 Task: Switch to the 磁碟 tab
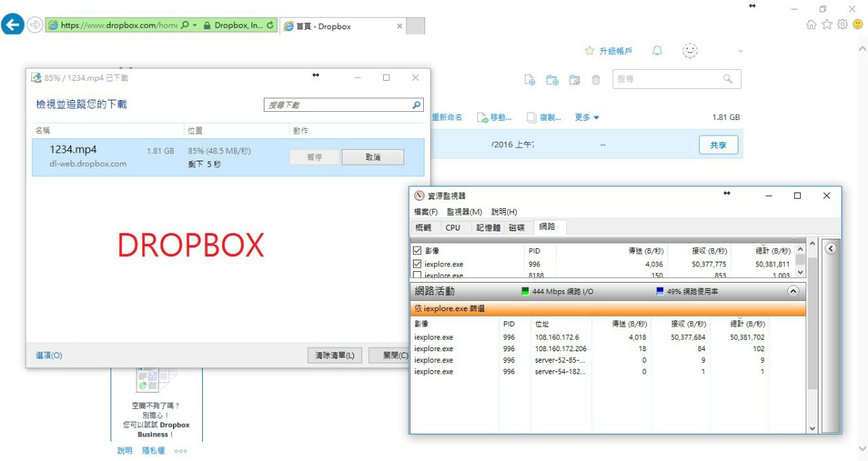tap(517, 228)
